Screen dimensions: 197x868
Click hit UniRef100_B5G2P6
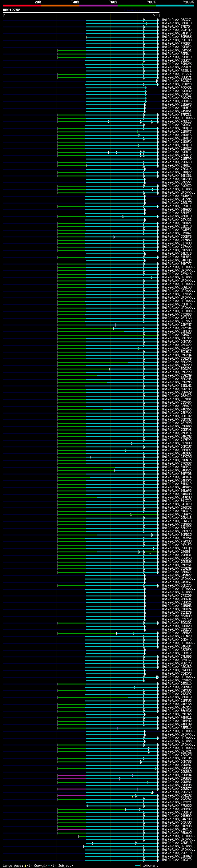(x=177, y=362)
